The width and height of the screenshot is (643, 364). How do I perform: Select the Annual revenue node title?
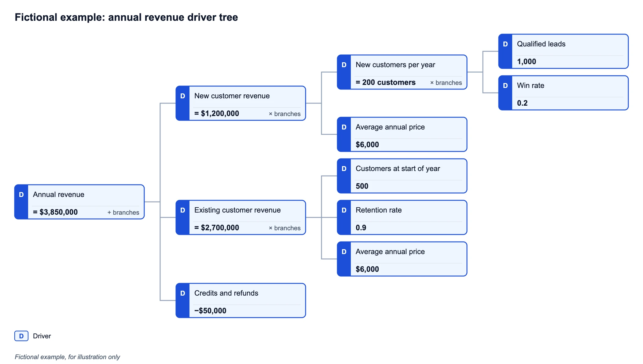coord(59,195)
